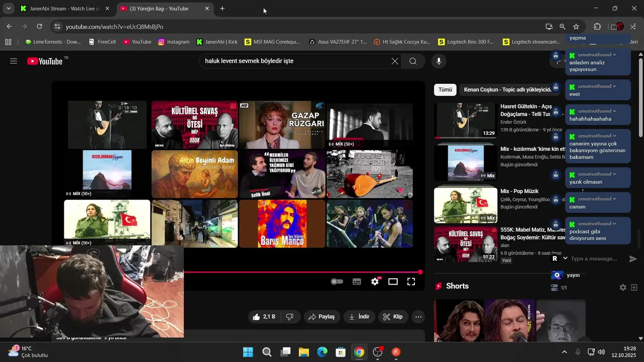The width and height of the screenshot is (644, 362).
Task: Seek on the red video progress bar
Action: click(x=302, y=272)
